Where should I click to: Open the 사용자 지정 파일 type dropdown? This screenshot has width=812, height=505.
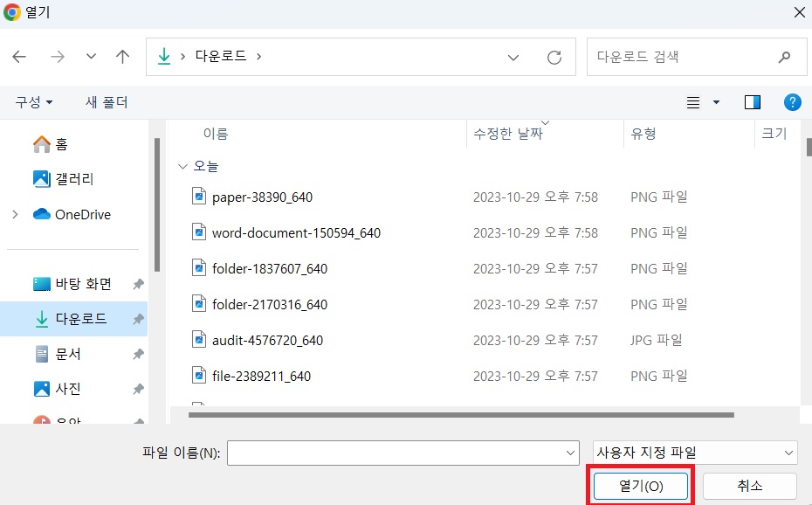tap(694, 453)
